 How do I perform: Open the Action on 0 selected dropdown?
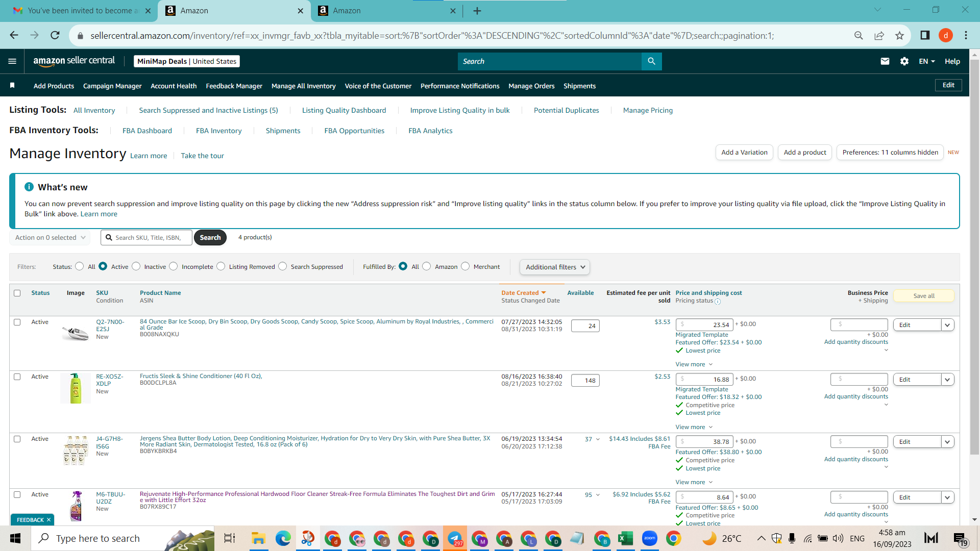pyautogui.click(x=50, y=237)
